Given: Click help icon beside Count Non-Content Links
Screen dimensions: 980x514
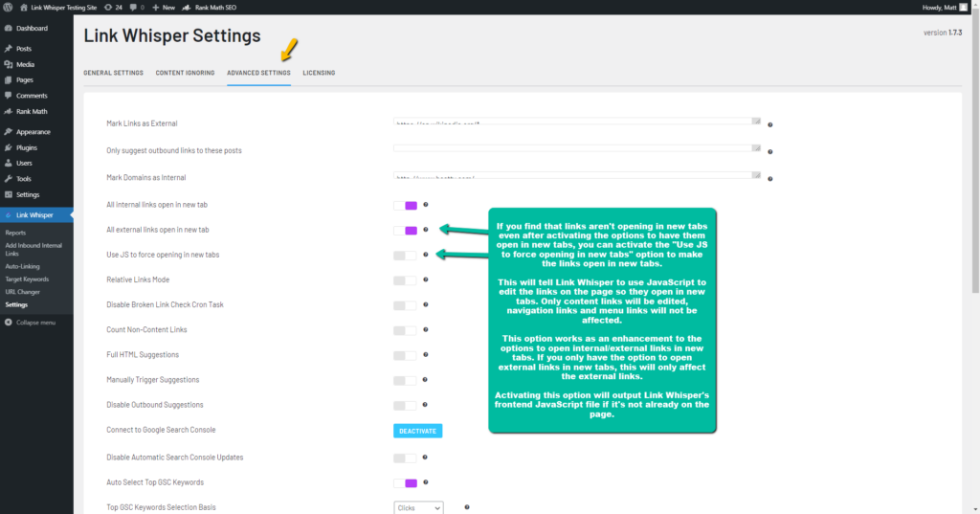Looking at the screenshot, I should (x=426, y=329).
